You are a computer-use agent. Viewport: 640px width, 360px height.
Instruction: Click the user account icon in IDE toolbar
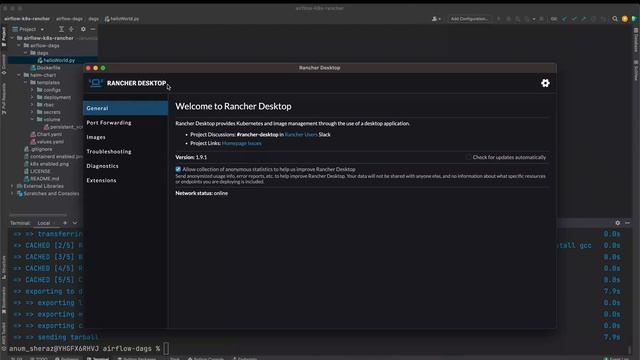[x=436, y=19]
